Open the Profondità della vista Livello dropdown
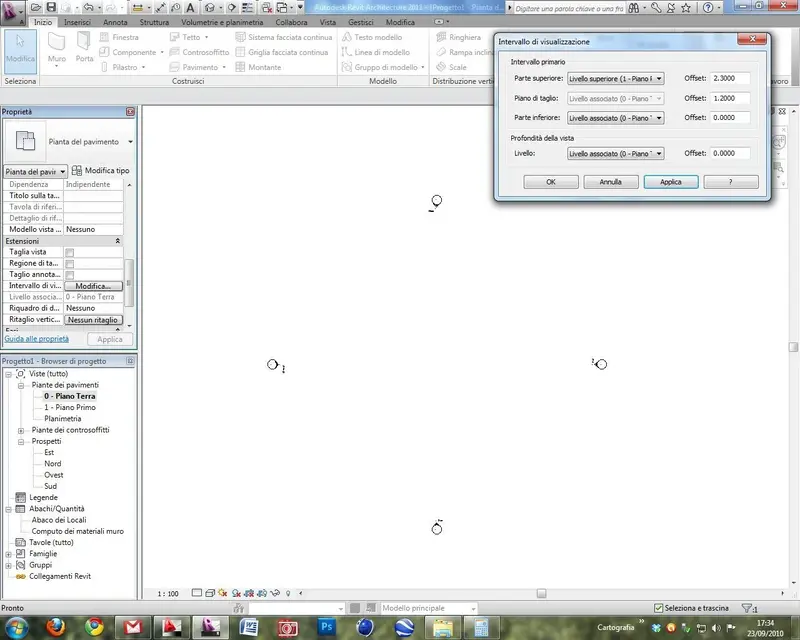This screenshot has width=800, height=640. [x=615, y=154]
